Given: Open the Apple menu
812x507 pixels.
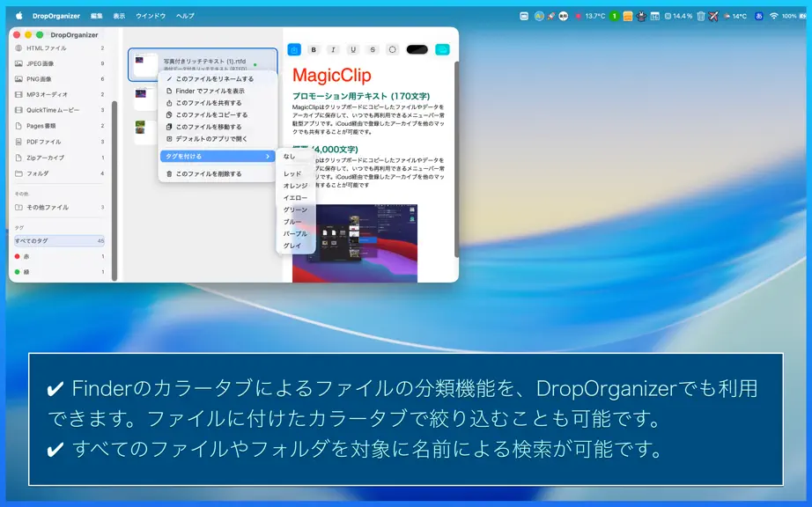Looking at the screenshot, I should 19,16.
